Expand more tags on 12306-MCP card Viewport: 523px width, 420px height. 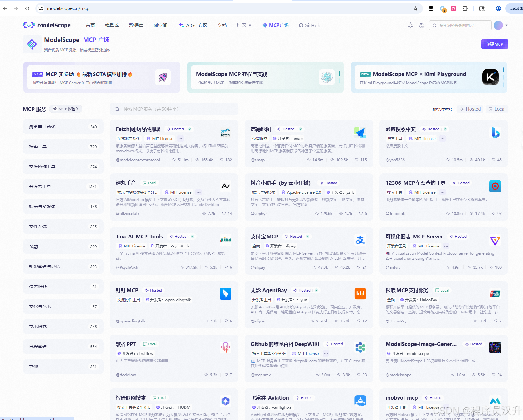coord(442,192)
